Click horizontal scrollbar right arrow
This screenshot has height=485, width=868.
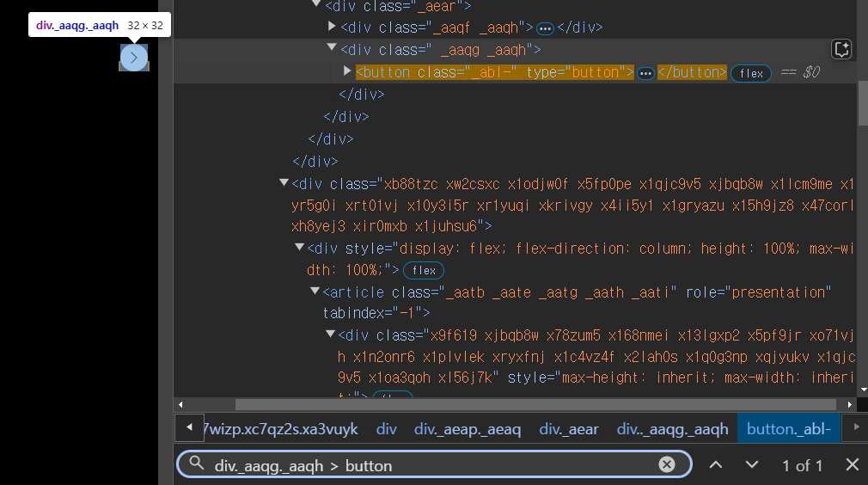point(850,405)
